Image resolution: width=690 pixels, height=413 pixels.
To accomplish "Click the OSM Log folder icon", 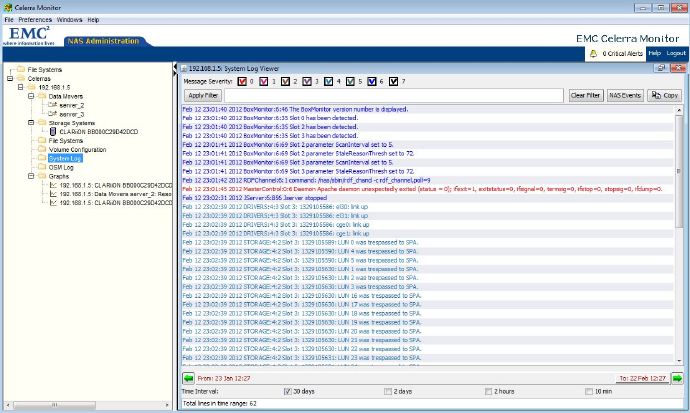I will [x=42, y=167].
